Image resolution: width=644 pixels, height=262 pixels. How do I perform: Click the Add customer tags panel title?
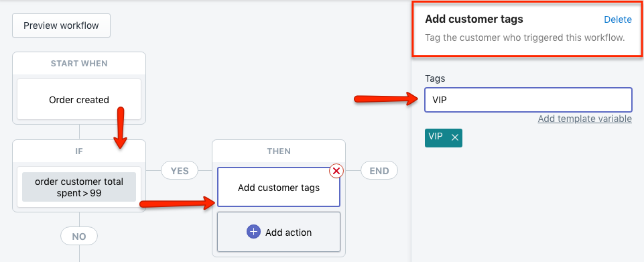474,19
